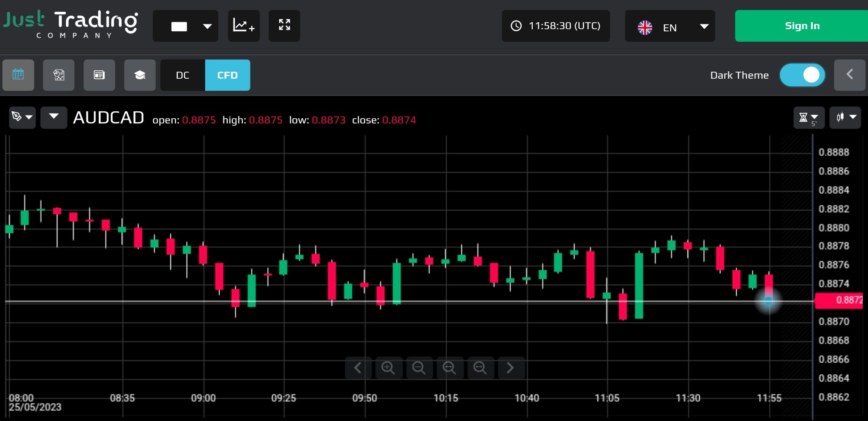Toggle the Dark Theme switch

tap(802, 75)
